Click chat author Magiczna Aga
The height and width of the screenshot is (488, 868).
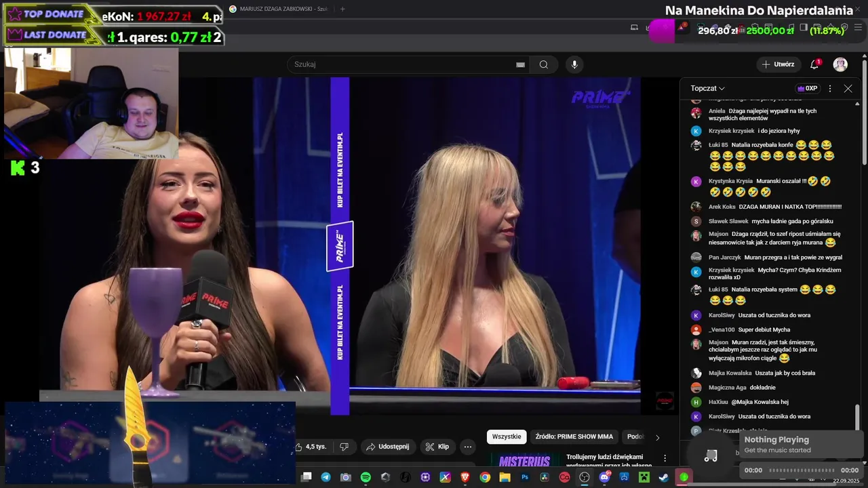728,388
